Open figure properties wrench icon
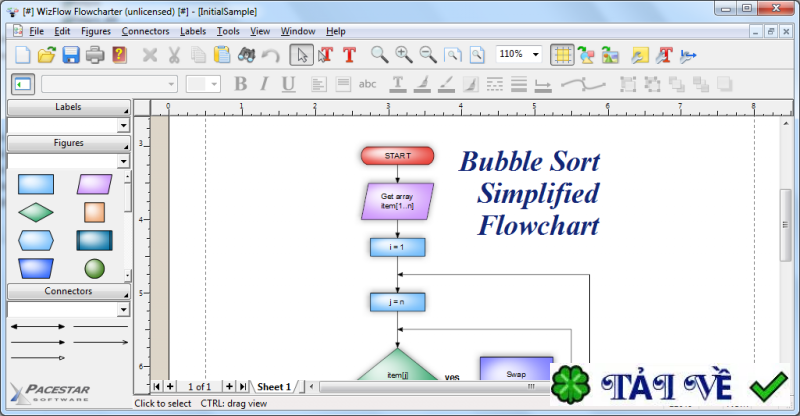The width and height of the screenshot is (800, 416). [640, 55]
